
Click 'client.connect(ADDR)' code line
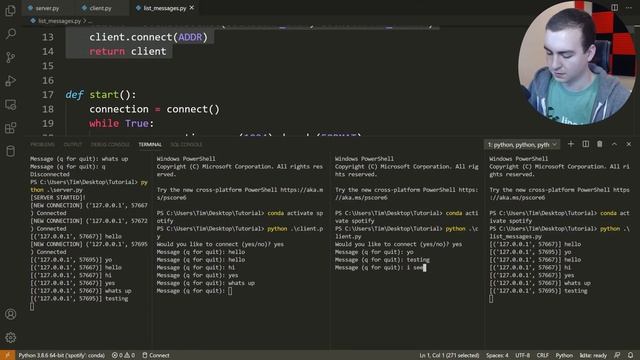[148, 37]
